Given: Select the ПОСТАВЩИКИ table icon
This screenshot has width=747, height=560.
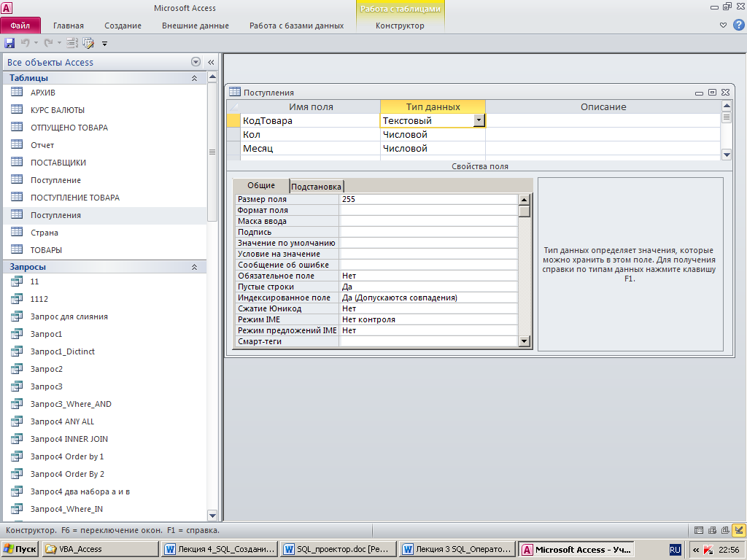Looking at the screenshot, I should [17, 162].
